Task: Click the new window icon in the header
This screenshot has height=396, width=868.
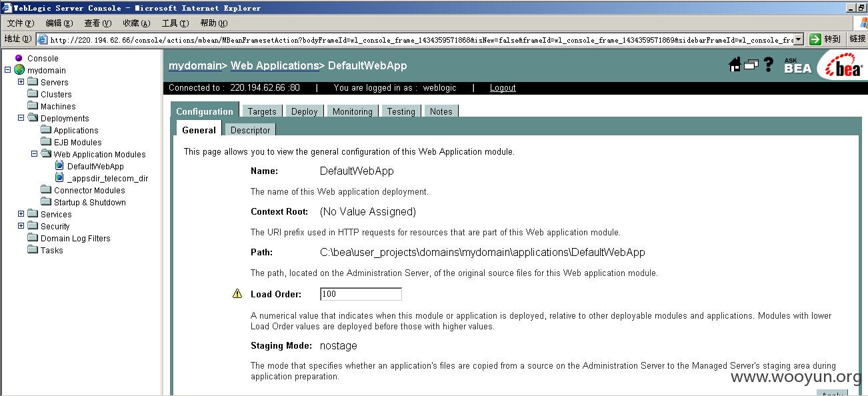Action: tap(751, 65)
